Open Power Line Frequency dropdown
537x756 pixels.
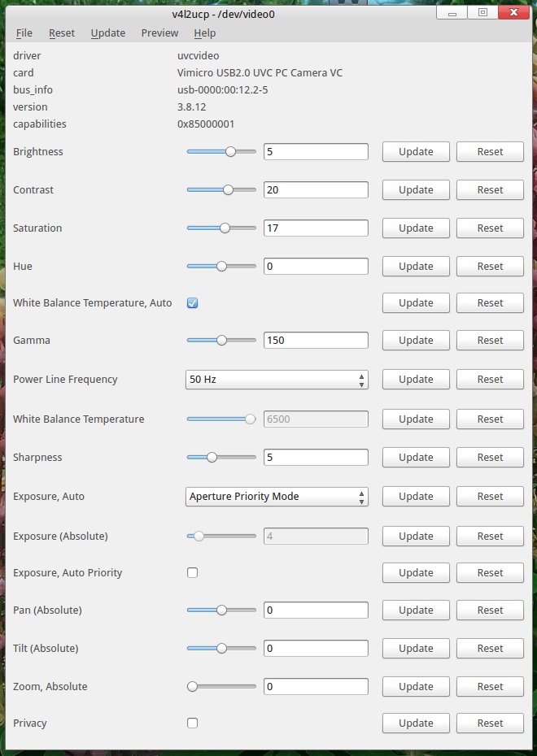277,380
